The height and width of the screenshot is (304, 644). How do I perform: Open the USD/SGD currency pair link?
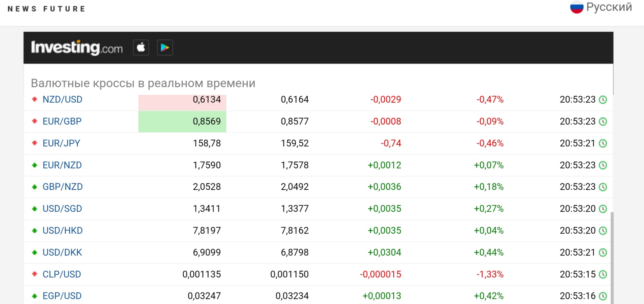pos(62,209)
